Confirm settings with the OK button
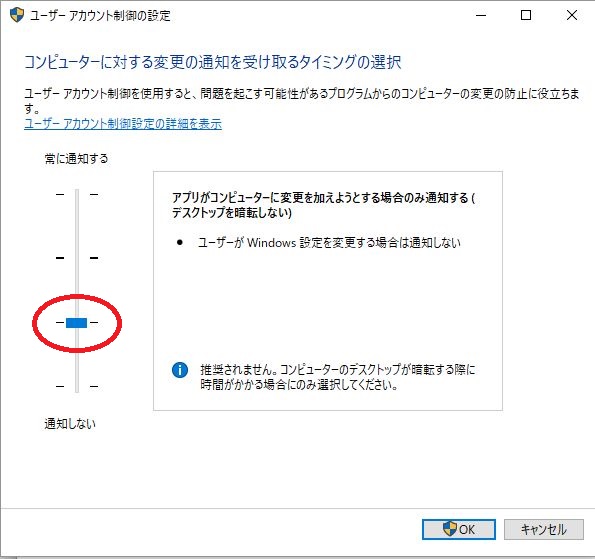The width and height of the screenshot is (595, 559). [x=459, y=529]
